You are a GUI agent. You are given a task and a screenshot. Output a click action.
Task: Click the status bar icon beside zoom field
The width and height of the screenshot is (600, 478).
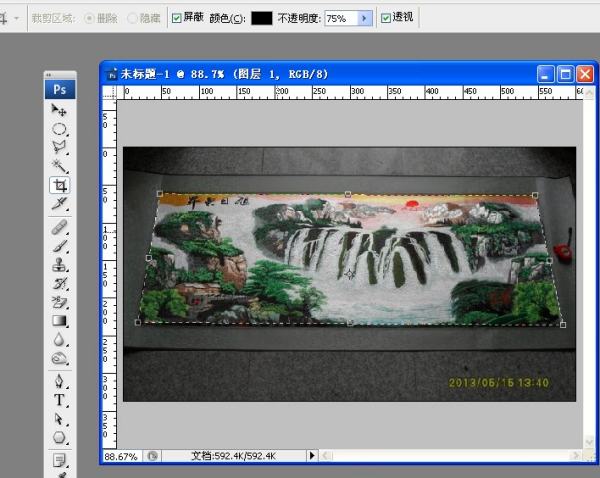(152, 456)
